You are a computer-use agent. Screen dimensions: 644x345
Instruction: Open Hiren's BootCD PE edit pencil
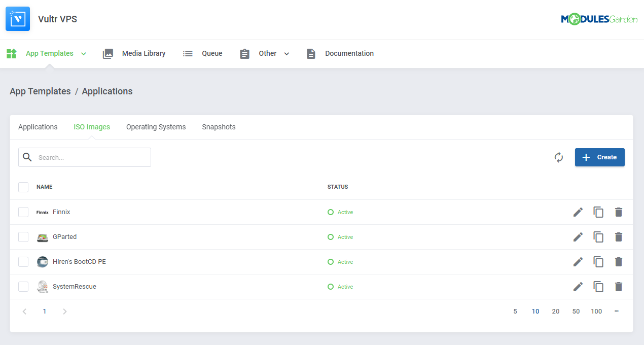click(578, 262)
